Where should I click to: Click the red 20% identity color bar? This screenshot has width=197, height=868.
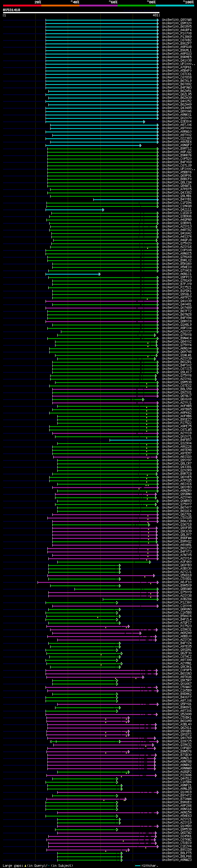(22, 6)
